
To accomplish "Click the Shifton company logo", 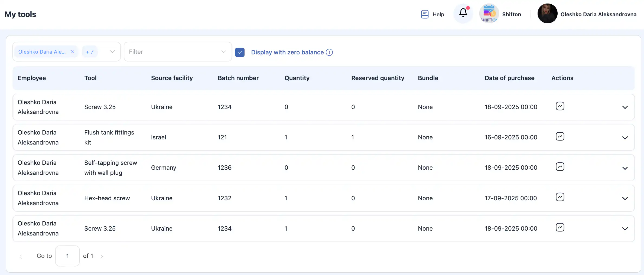I will (x=489, y=14).
